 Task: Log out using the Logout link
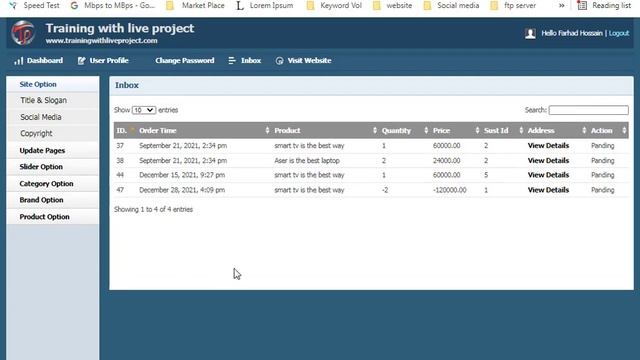(x=619, y=33)
